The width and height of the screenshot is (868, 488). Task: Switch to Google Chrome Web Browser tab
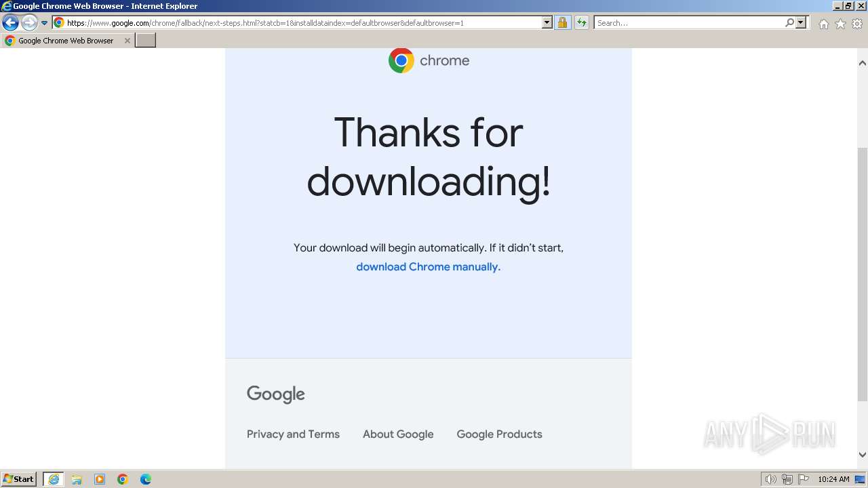[66, 41]
